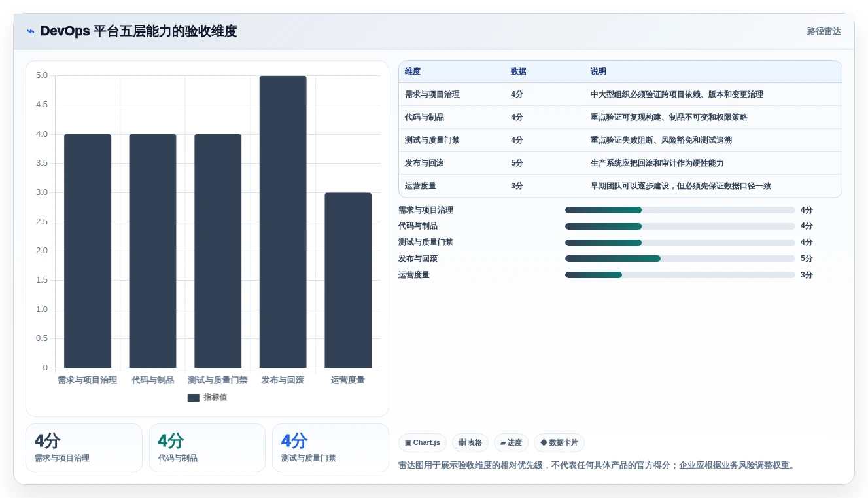The image size is (868, 498).
Task: Click the 说明 column header
Action: point(599,72)
